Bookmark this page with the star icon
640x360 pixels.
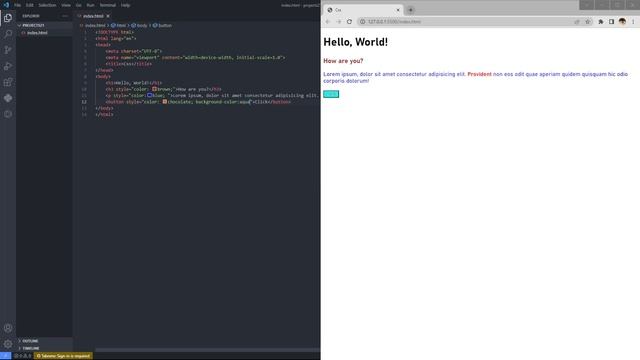(588, 22)
